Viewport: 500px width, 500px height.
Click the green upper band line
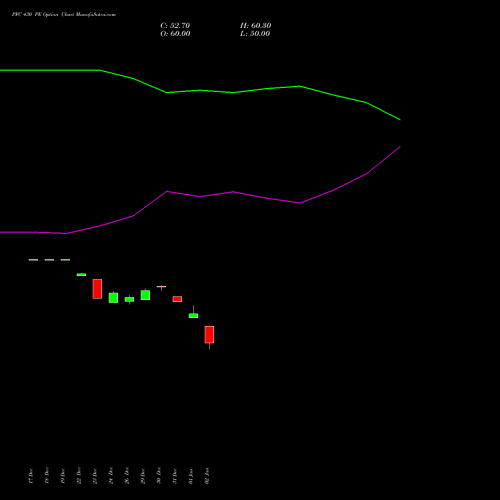[x=200, y=90]
